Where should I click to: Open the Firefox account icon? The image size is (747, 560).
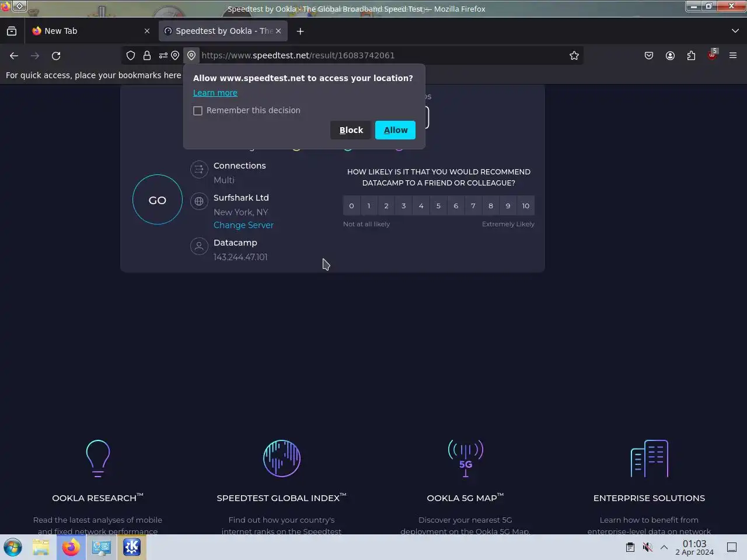point(670,55)
